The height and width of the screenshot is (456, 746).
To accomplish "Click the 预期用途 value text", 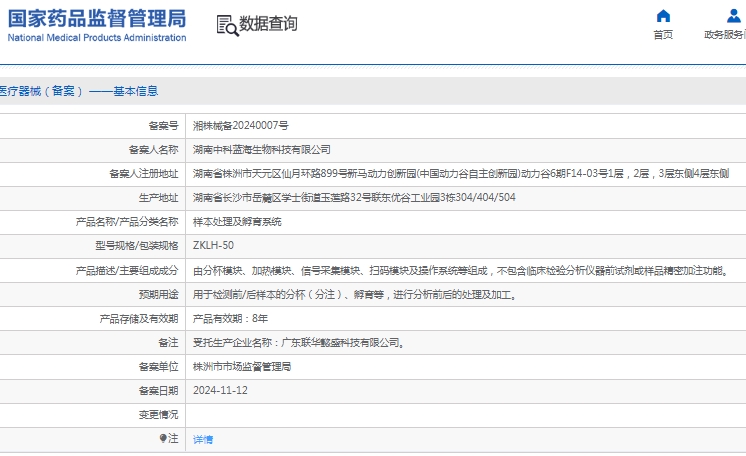I will (x=355, y=295).
